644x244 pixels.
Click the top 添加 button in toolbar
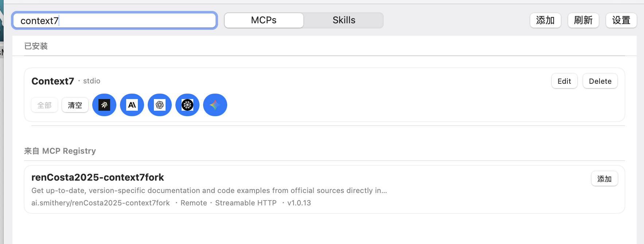coord(545,20)
